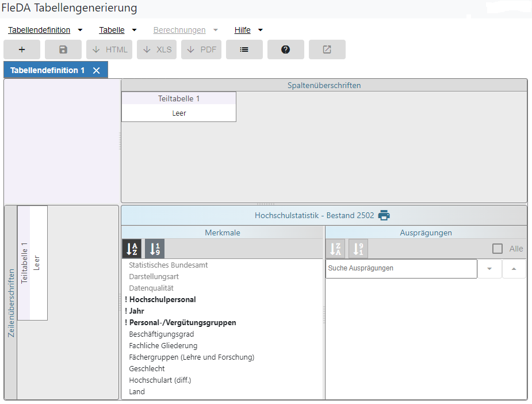532x404 pixels.
Task: Click the question mark help icon
Action: 285,49
